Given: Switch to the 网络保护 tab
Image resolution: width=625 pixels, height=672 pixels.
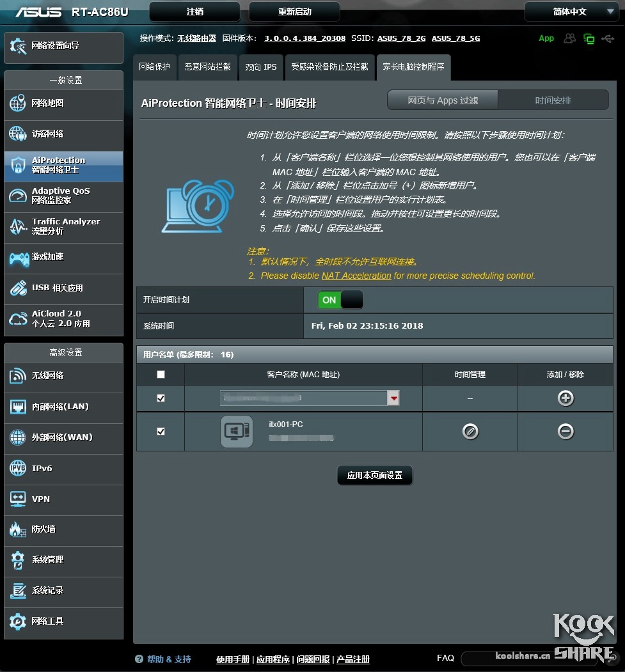Looking at the screenshot, I should coord(155,67).
